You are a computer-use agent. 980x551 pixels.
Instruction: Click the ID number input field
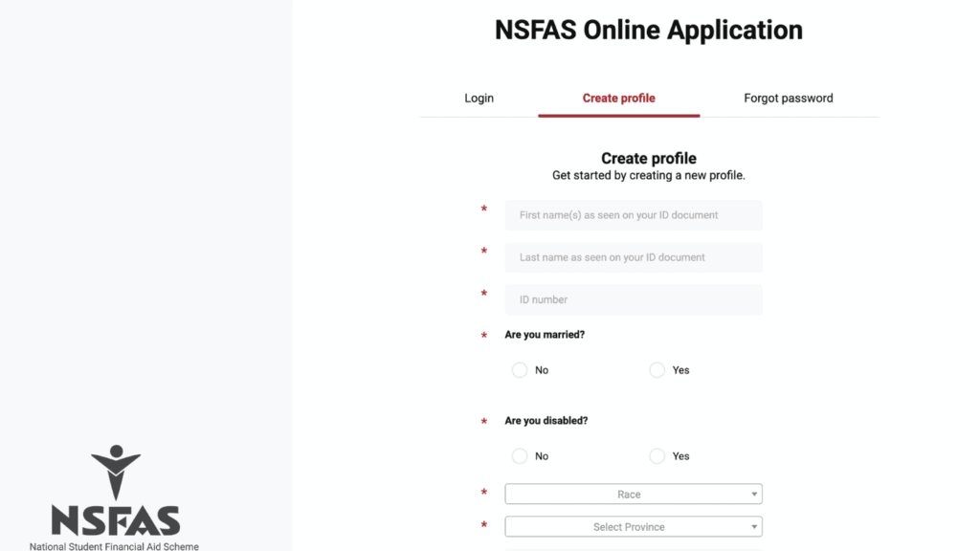[633, 299]
